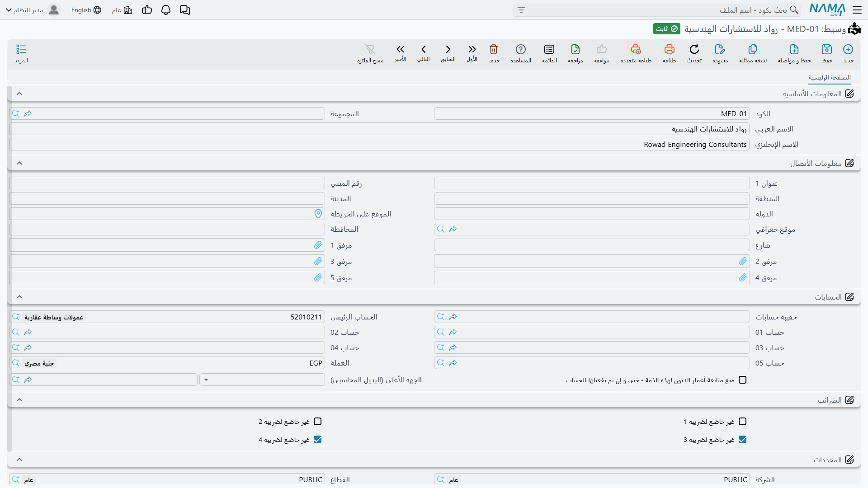Click the عام company selector in the top bar
868x488 pixels.
click(122, 10)
